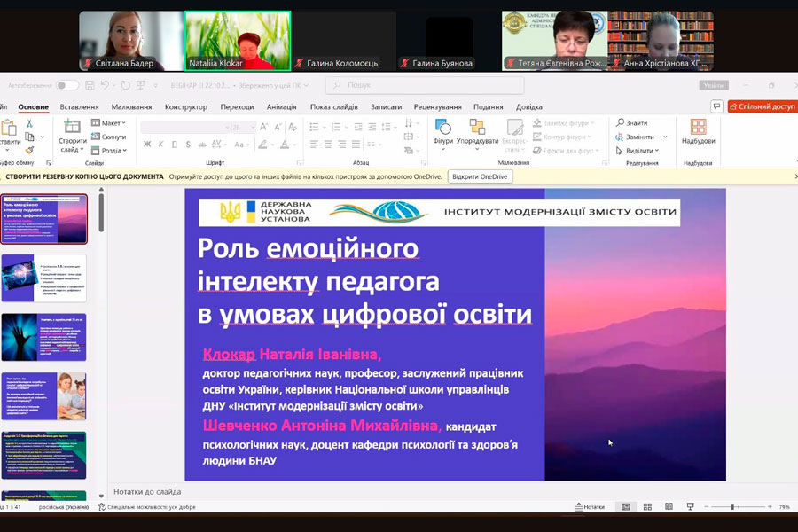Toggle the AutoSave switch

click(x=67, y=86)
